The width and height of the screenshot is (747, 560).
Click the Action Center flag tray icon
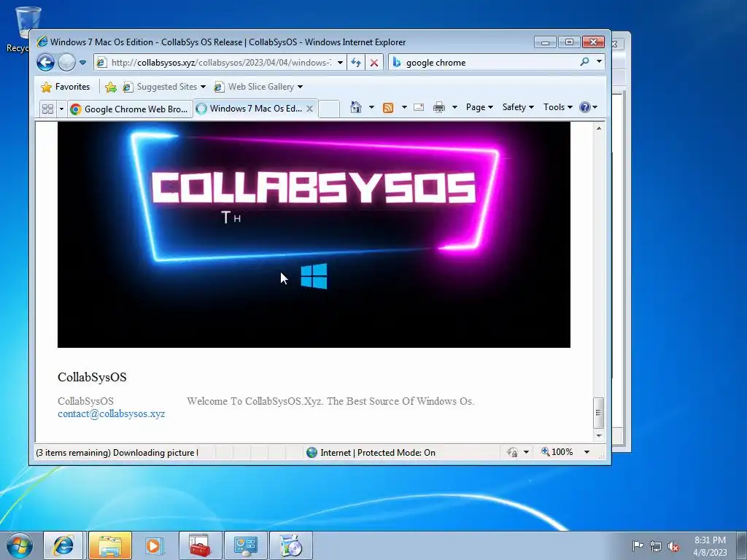point(638,545)
